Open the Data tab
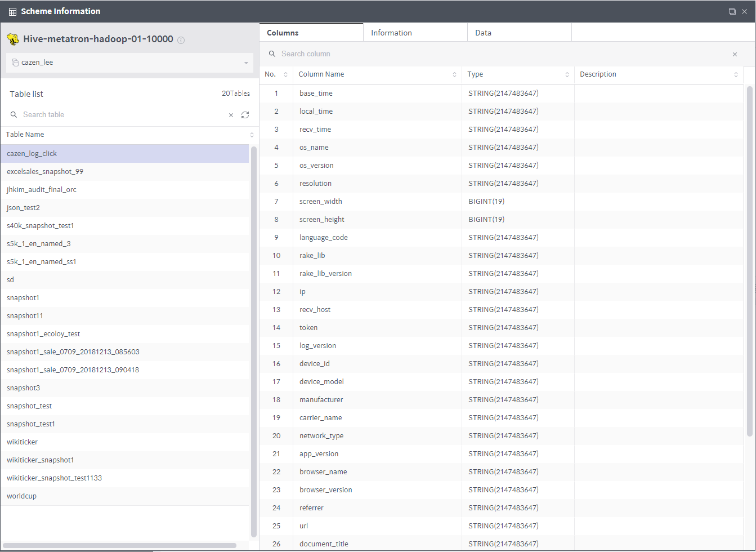This screenshot has width=756, height=552. pyautogui.click(x=520, y=33)
